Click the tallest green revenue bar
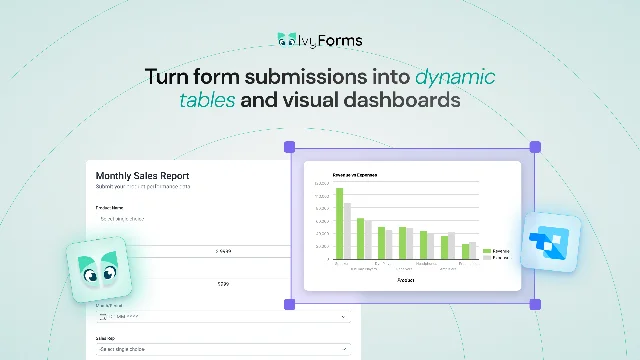Screen dimensions: 640x360 (339, 223)
